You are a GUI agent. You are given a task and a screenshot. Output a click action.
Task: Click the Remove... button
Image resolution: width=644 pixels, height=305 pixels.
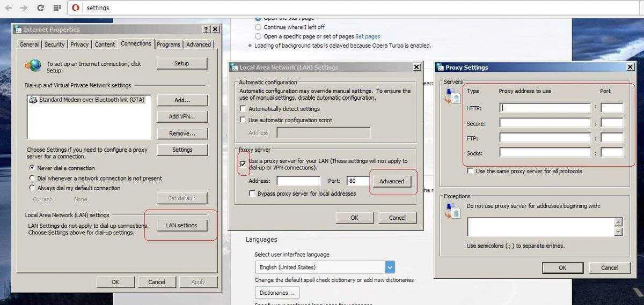click(182, 133)
